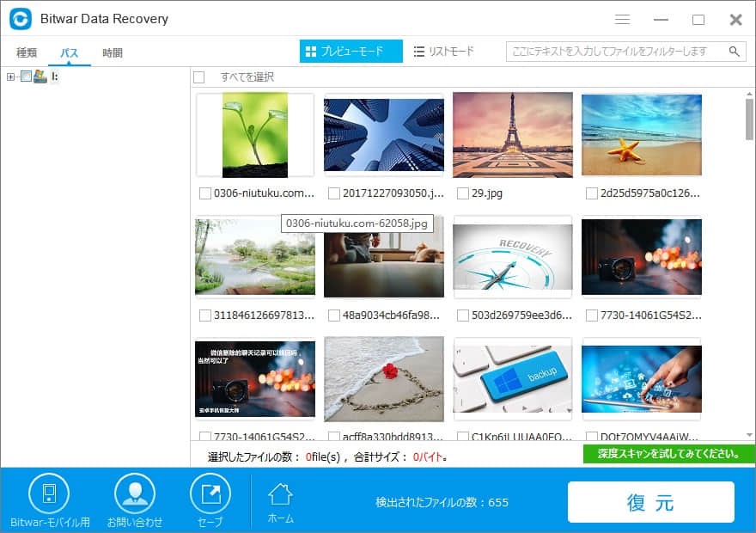Click the Bitwar-モバイル用 phone icon

coord(49,494)
